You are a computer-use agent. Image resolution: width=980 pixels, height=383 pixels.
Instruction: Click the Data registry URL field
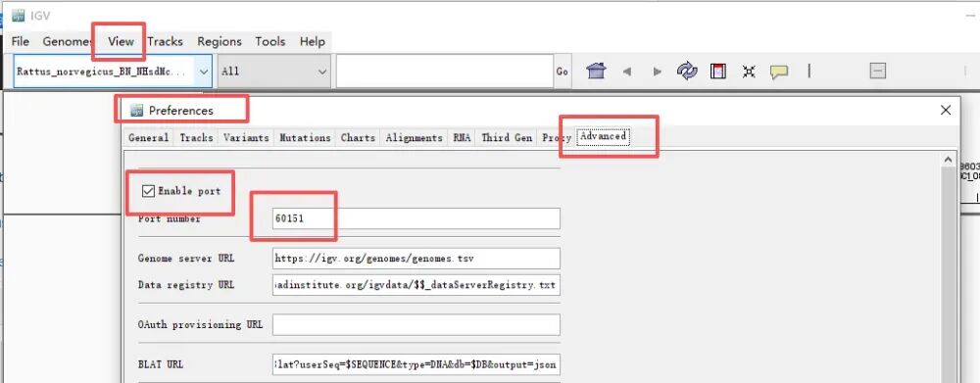[416, 285]
